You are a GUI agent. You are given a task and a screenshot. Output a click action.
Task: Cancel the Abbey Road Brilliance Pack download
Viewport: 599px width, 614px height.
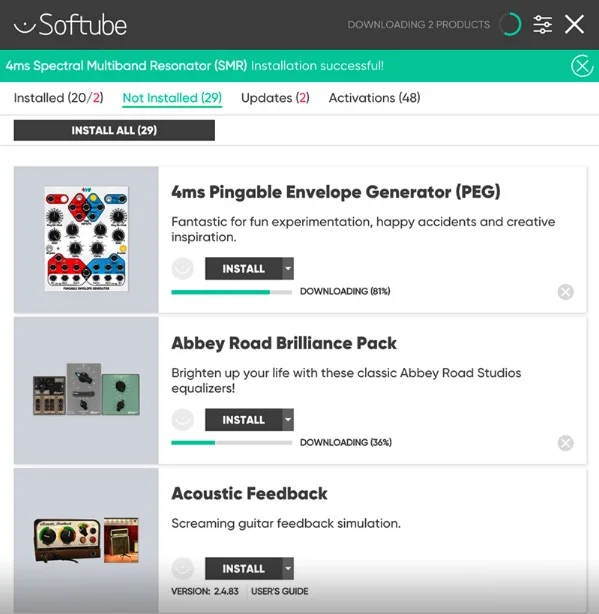(x=565, y=443)
